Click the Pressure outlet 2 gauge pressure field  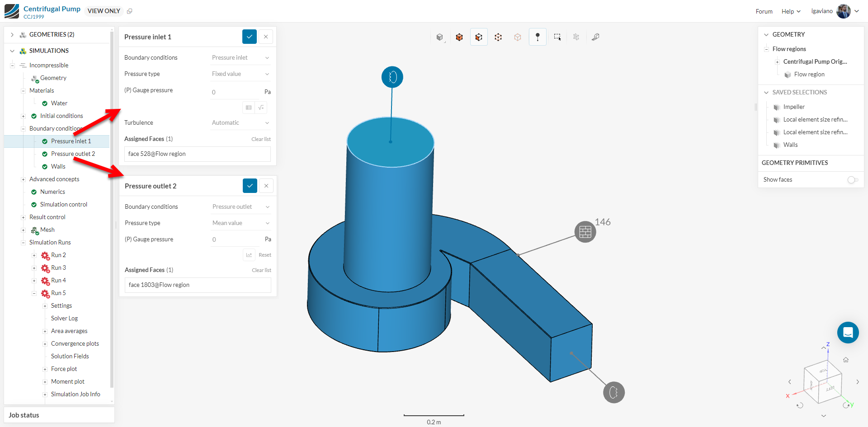(x=236, y=239)
